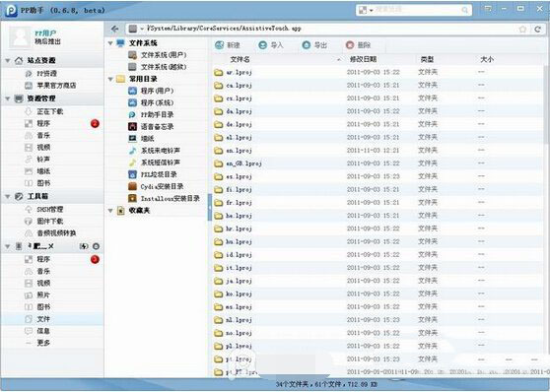
Task: Click the folder icon of de.lproj
Action: [x=219, y=125]
